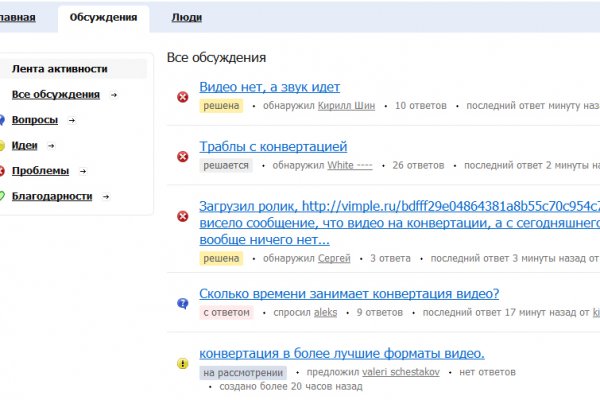Select the "Обсуждения" tab
The height and width of the screenshot is (400, 600).
[103, 17]
